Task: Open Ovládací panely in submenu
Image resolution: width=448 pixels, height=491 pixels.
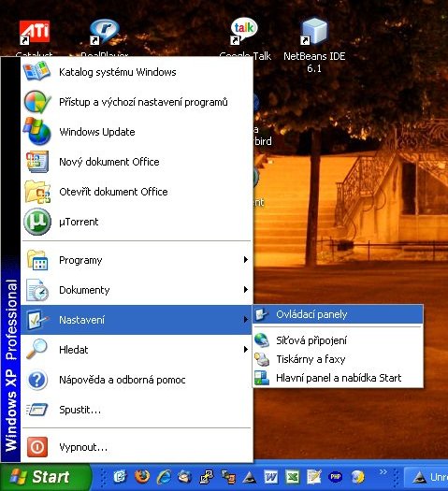Action: (x=338, y=314)
